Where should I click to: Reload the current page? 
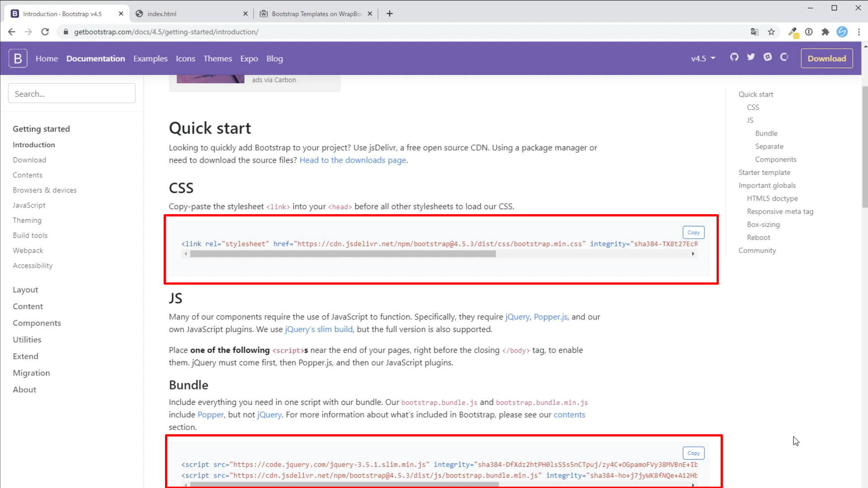45,32
